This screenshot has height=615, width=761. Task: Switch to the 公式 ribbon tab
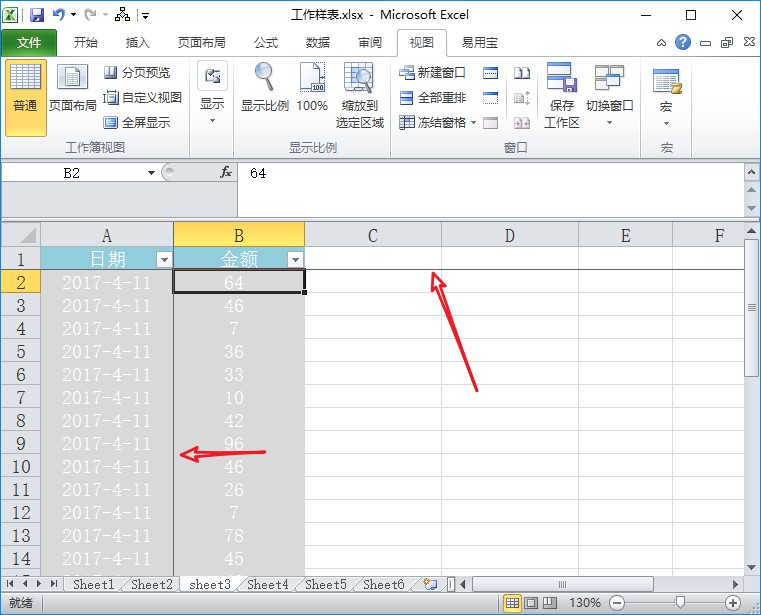[266, 43]
